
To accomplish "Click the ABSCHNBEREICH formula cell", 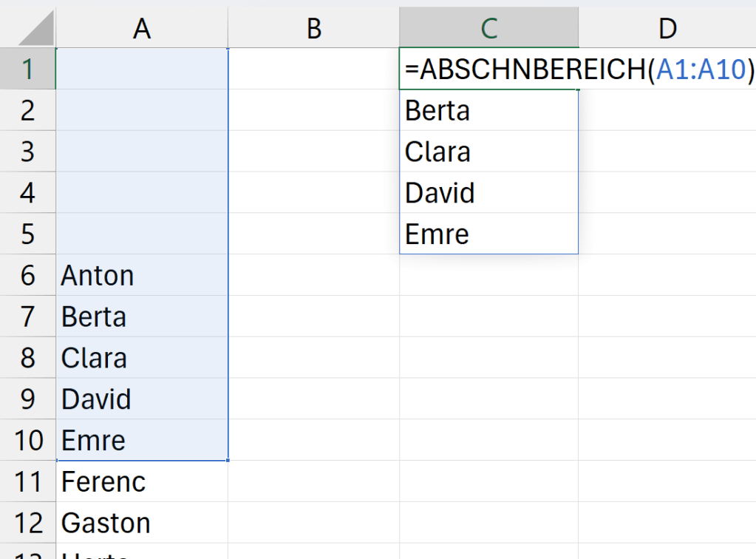I will pyautogui.click(x=488, y=70).
